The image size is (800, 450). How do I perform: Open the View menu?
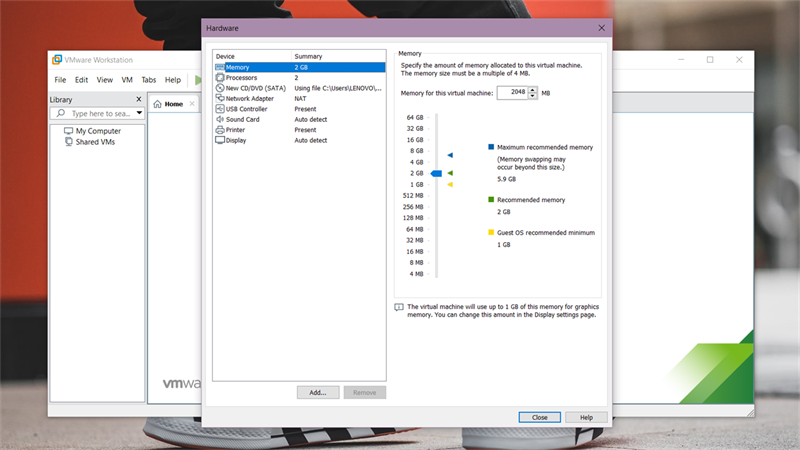105,80
